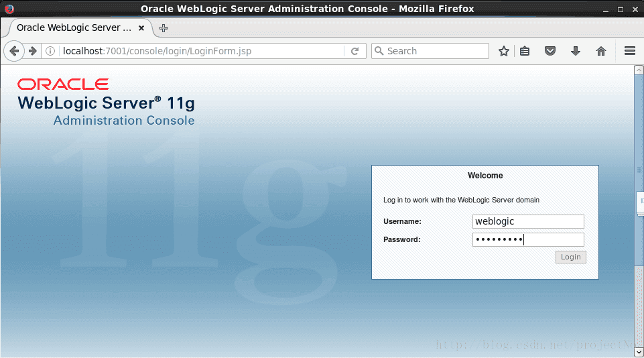Click the ORACLE logo
644x358 pixels.
click(63, 84)
